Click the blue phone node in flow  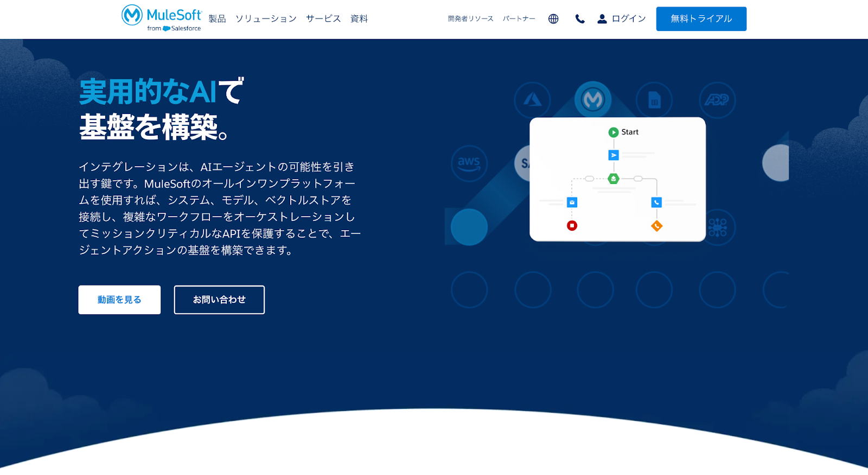[x=656, y=202]
